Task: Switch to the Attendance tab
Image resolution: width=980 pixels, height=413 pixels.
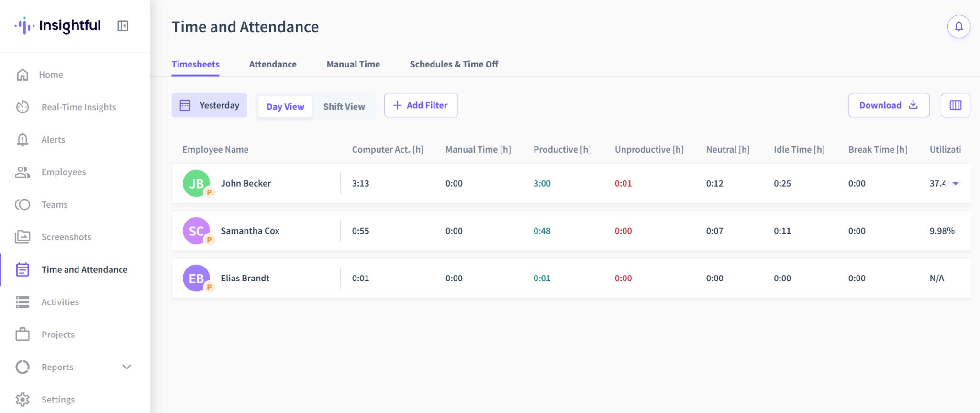Action: pos(273,64)
